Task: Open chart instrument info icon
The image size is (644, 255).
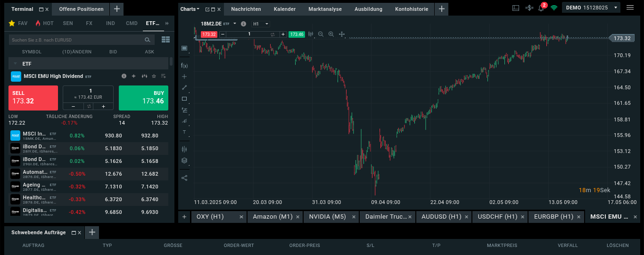Action: 243,24
